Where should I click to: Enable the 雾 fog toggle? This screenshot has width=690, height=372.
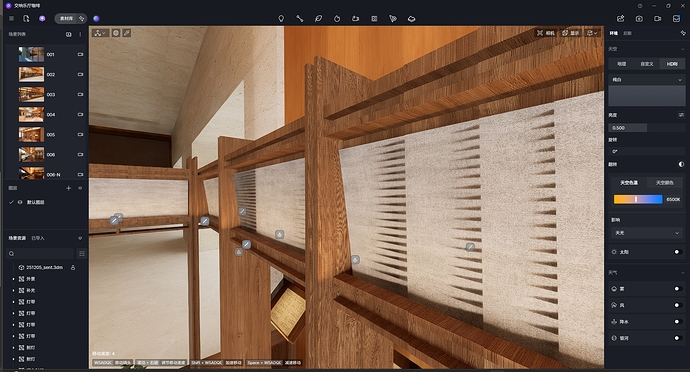[678, 289]
